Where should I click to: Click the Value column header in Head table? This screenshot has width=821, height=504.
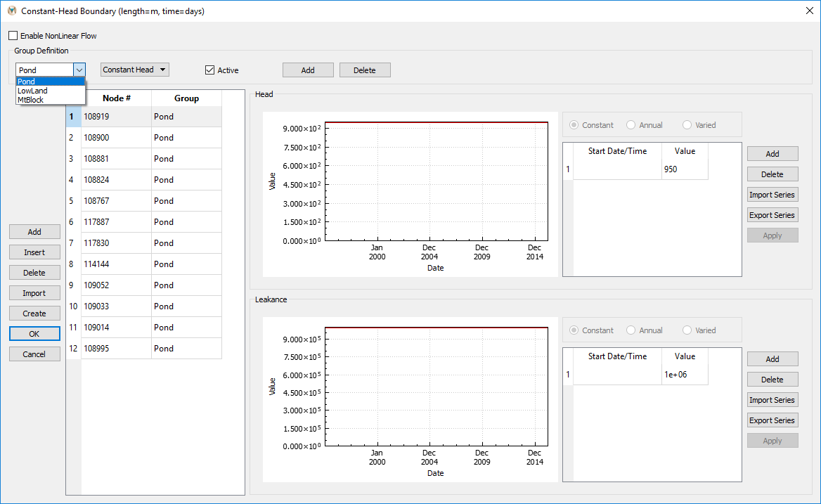click(x=685, y=151)
